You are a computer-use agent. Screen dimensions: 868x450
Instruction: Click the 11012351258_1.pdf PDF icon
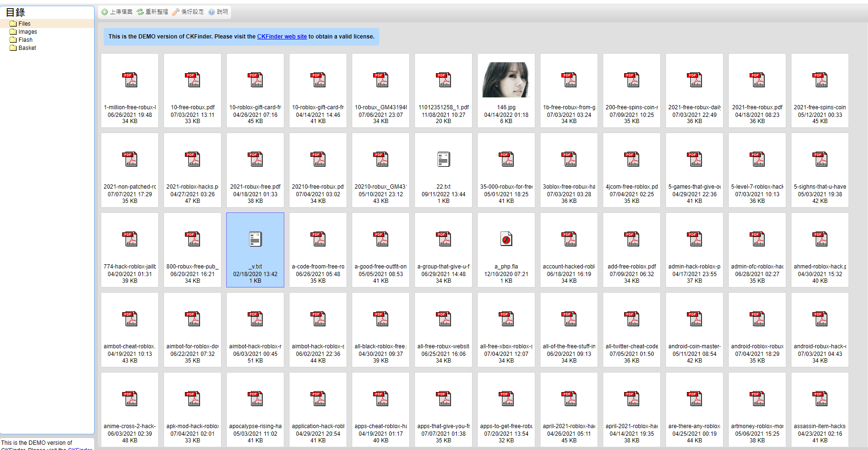click(444, 80)
